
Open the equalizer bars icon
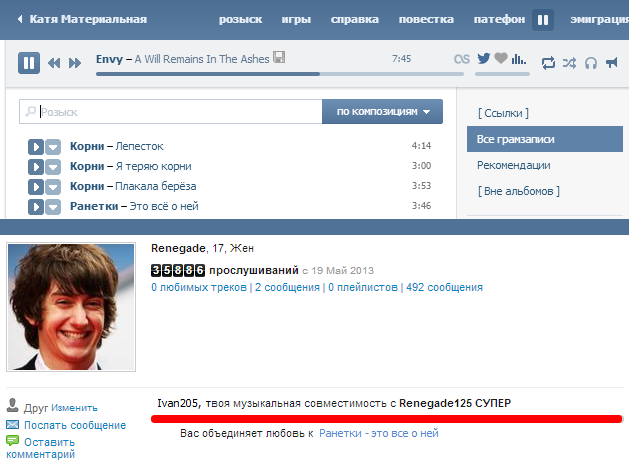[518, 59]
